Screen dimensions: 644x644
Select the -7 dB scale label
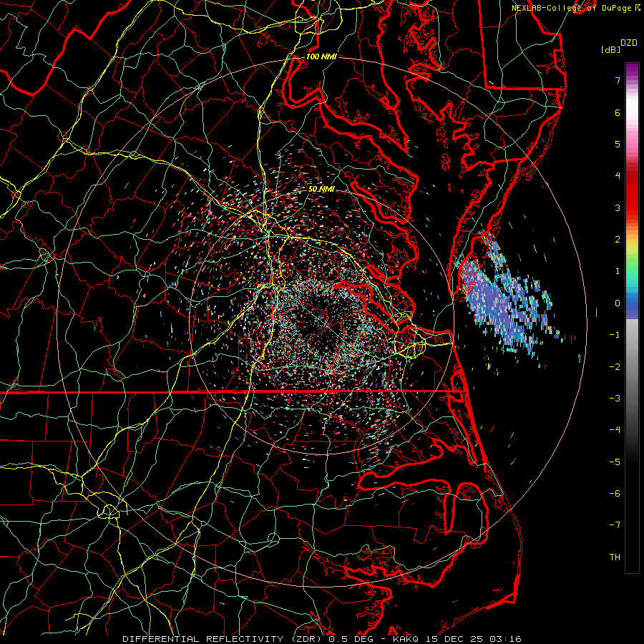point(615,525)
